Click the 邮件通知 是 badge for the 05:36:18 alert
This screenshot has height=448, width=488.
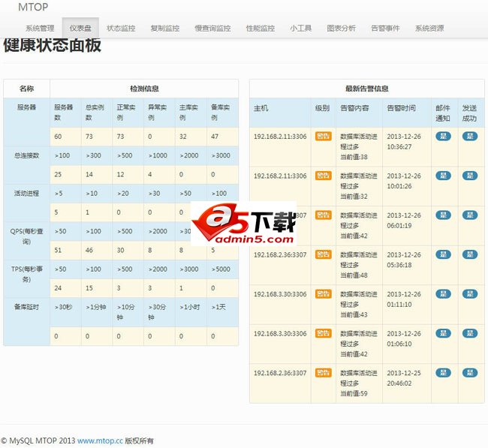[x=443, y=254]
